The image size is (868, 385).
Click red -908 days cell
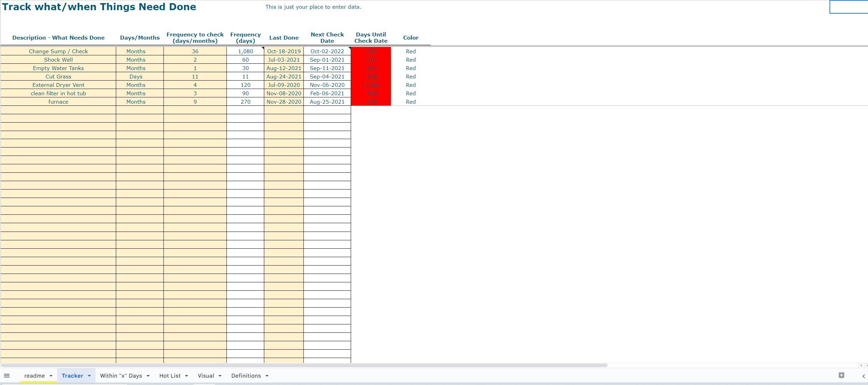point(371,93)
